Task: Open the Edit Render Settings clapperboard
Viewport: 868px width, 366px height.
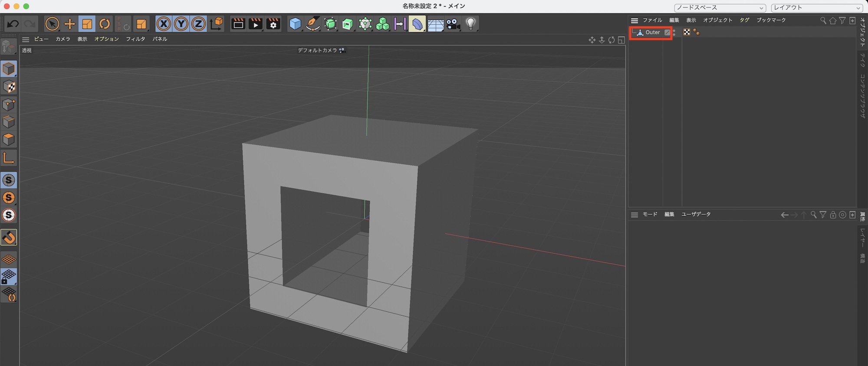Action: tap(273, 24)
